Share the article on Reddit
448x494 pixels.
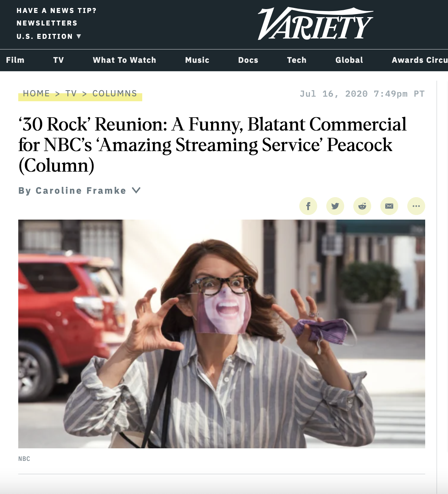coord(362,206)
